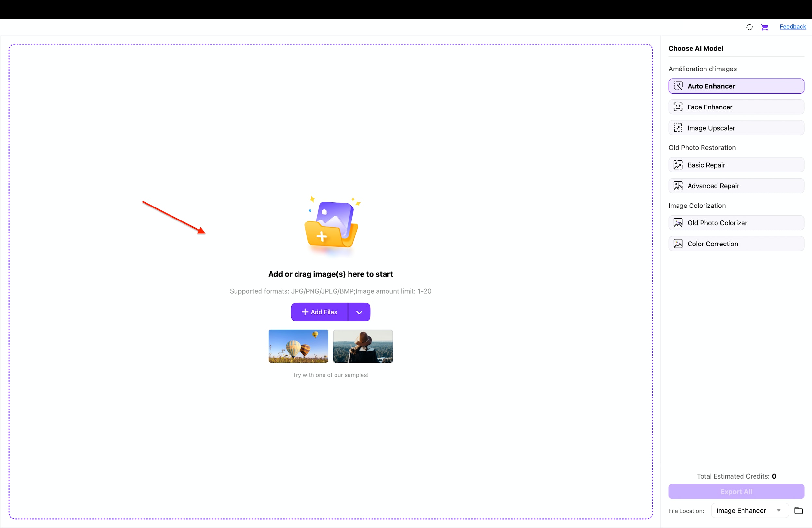Viewport: 812px width, 528px height.
Task: Open the shopping cart
Action: (765, 27)
